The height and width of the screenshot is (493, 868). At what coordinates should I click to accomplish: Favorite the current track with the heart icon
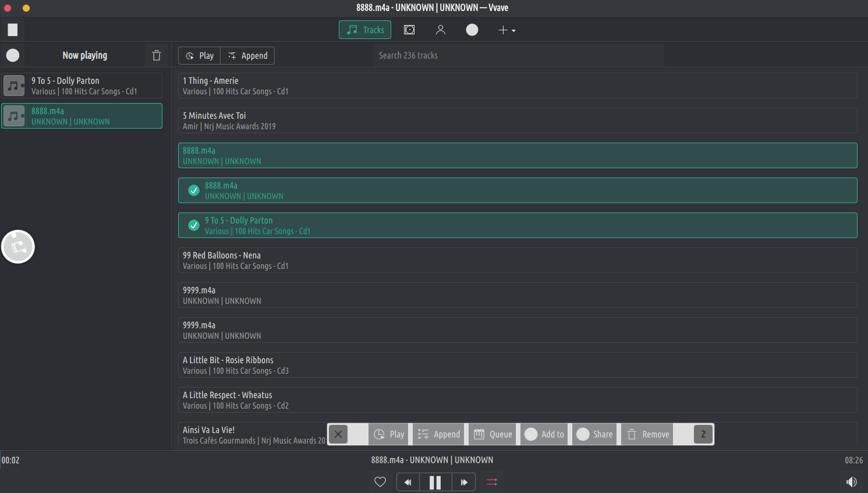click(380, 482)
